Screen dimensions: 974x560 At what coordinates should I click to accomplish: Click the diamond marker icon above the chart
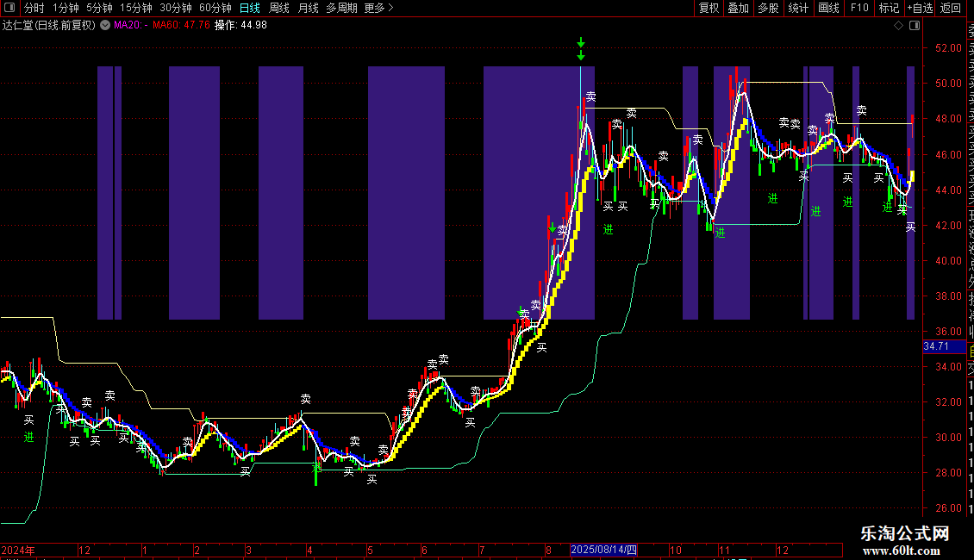pos(898,26)
